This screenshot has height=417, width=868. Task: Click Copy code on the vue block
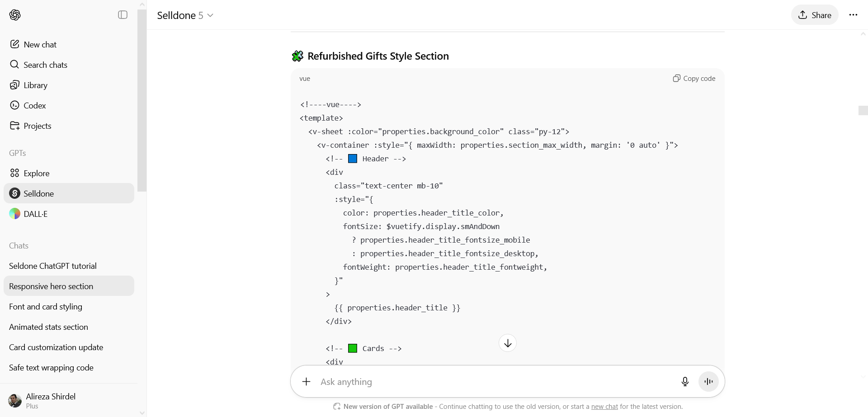point(694,78)
